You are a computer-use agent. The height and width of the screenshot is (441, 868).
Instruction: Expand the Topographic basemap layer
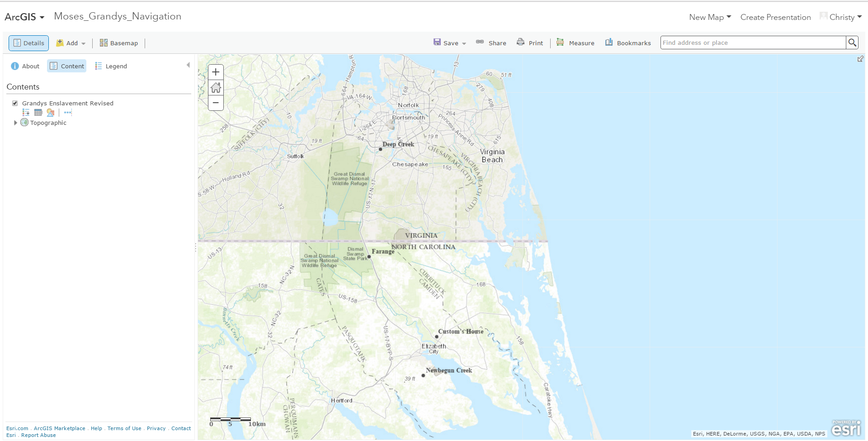tap(15, 123)
